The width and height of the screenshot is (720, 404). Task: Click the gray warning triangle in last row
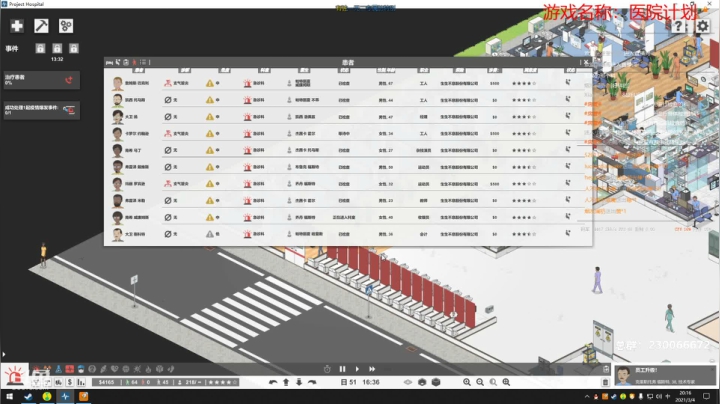click(209, 234)
